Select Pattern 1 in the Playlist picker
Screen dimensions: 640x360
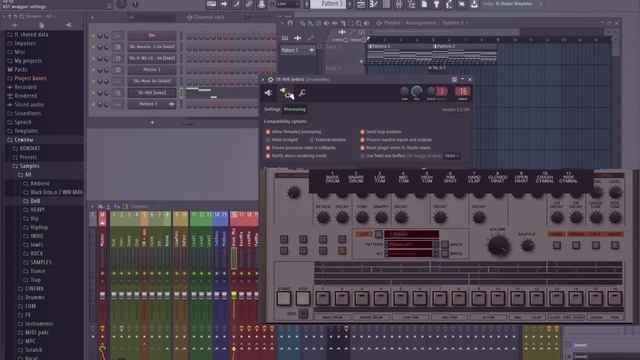[x=298, y=50]
